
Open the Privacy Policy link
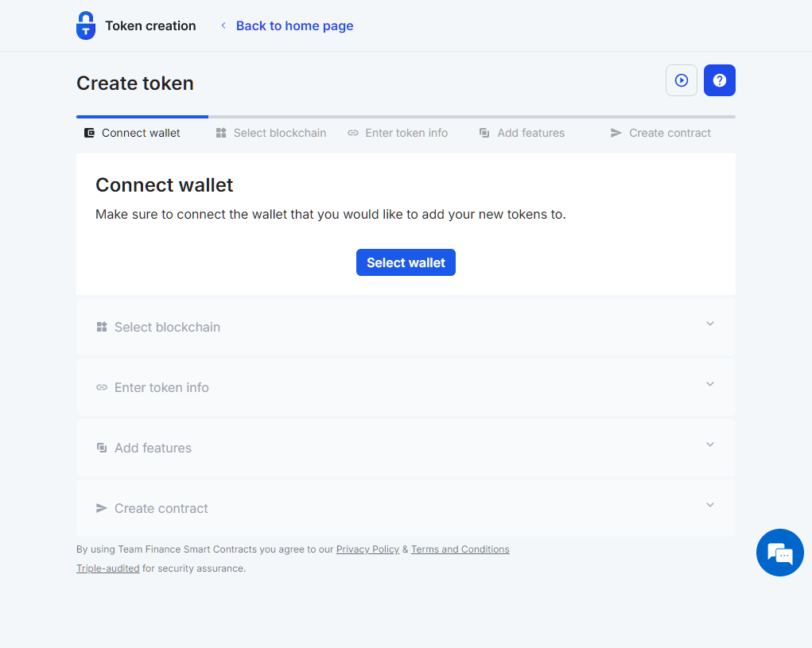click(367, 549)
